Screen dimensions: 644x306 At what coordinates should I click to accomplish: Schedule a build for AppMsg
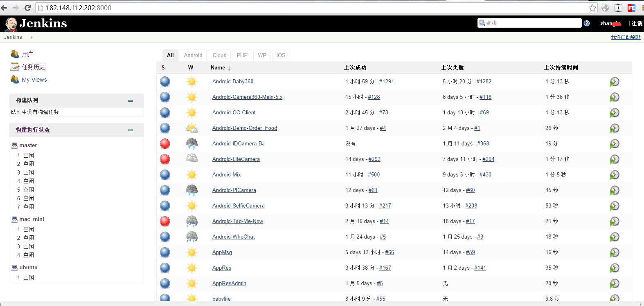615,252
